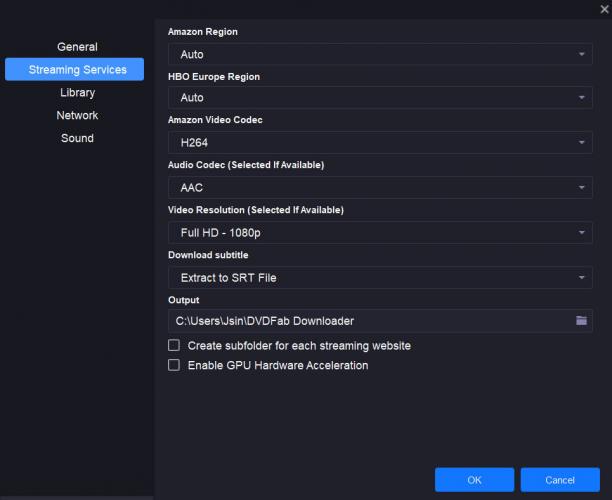Open the Sound settings section
The height and width of the screenshot is (500, 612).
pyautogui.click(x=77, y=139)
